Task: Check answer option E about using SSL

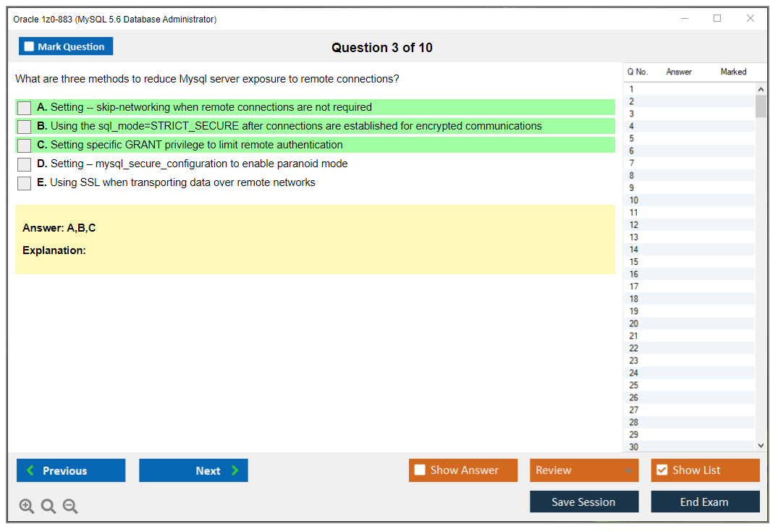Action: 24,183
